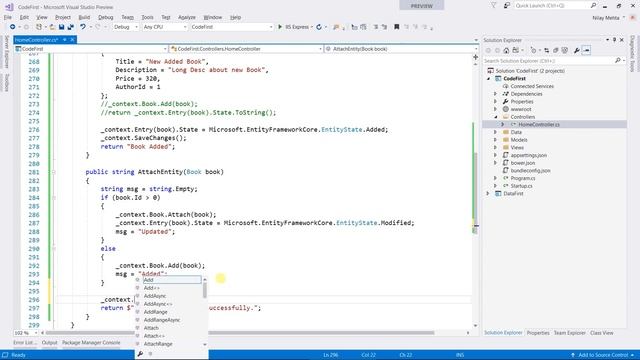The image size is (640, 360).
Task: Open the Output window tab
Action: 49,343
